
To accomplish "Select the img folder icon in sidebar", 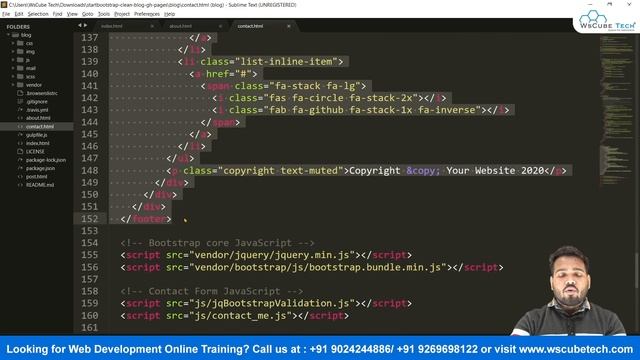I will tap(20, 51).
